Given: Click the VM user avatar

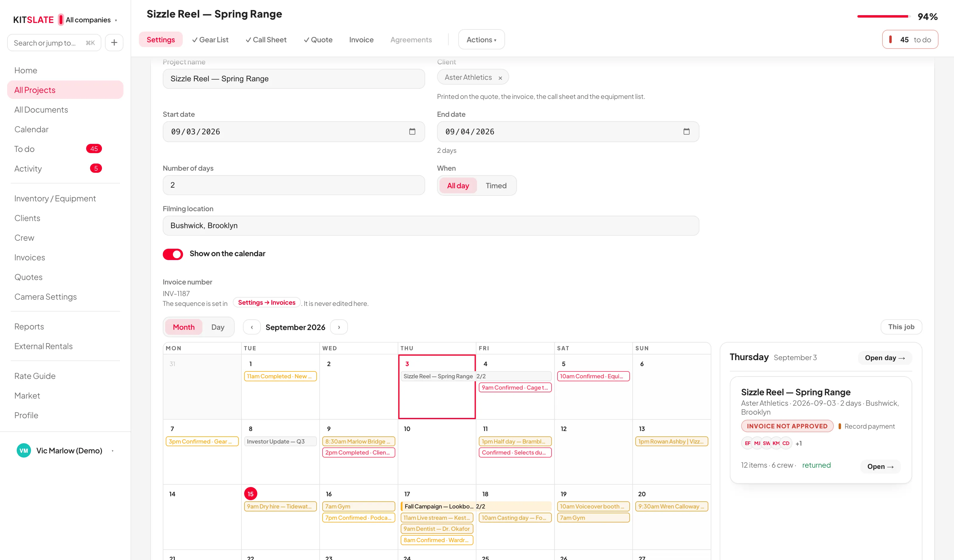Looking at the screenshot, I should point(24,450).
